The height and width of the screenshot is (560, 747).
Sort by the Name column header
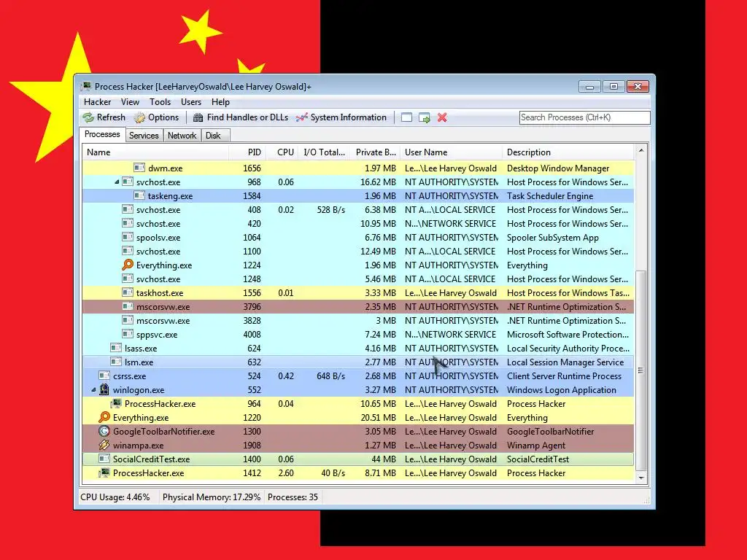[x=155, y=152]
